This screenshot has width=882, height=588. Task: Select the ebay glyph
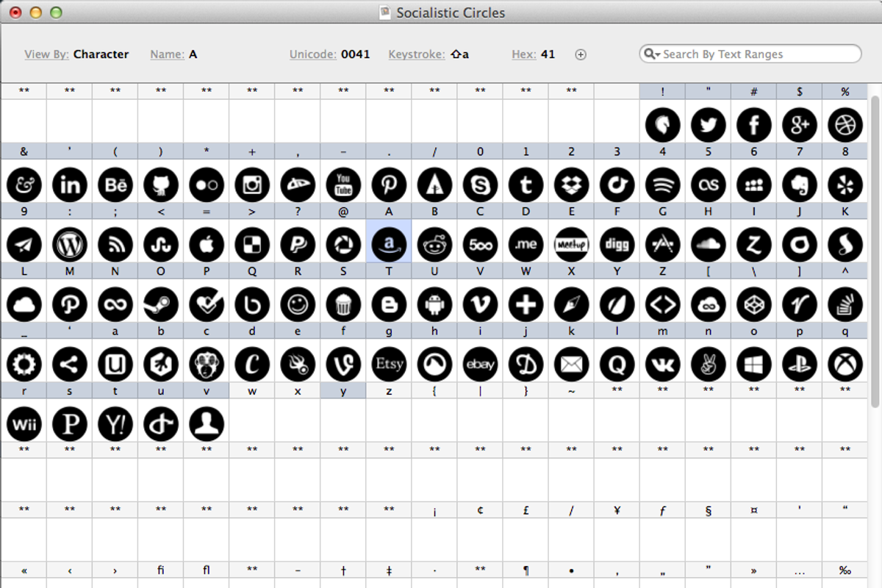point(480,363)
